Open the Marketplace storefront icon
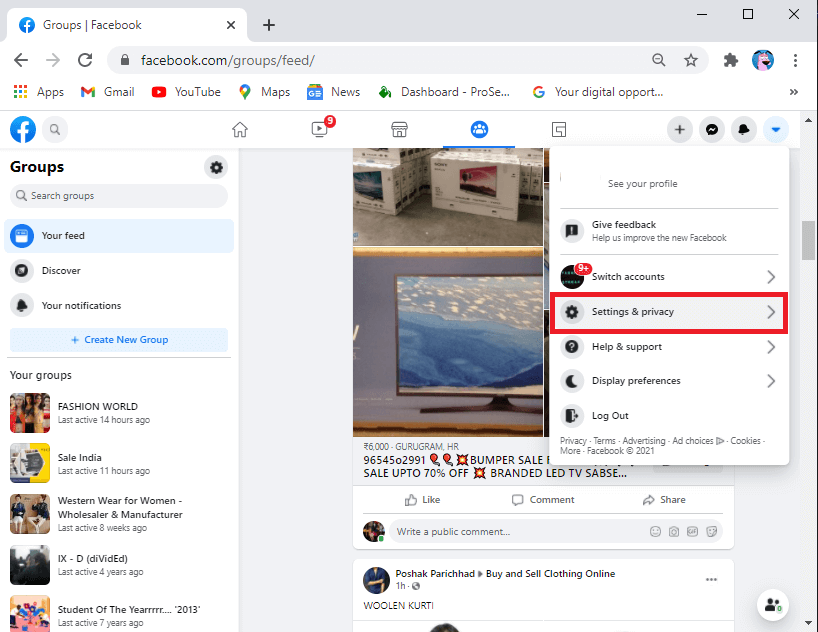 (x=398, y=129)
